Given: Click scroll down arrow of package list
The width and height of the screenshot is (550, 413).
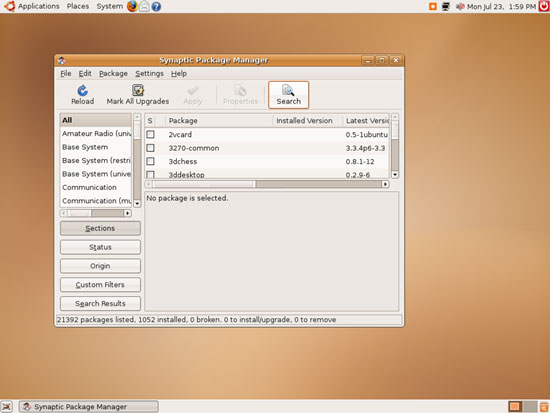Looking at the screenshot, I should point(395,174).
